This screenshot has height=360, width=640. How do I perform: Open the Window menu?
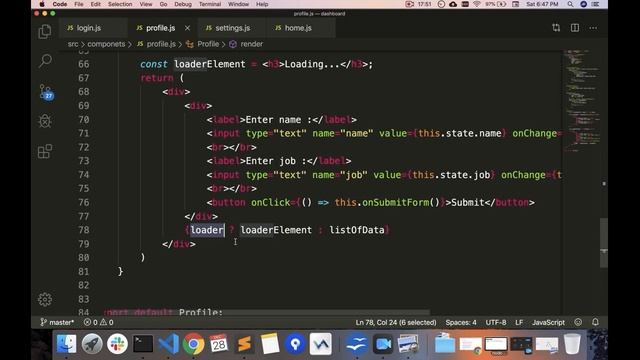coord(238,4)
